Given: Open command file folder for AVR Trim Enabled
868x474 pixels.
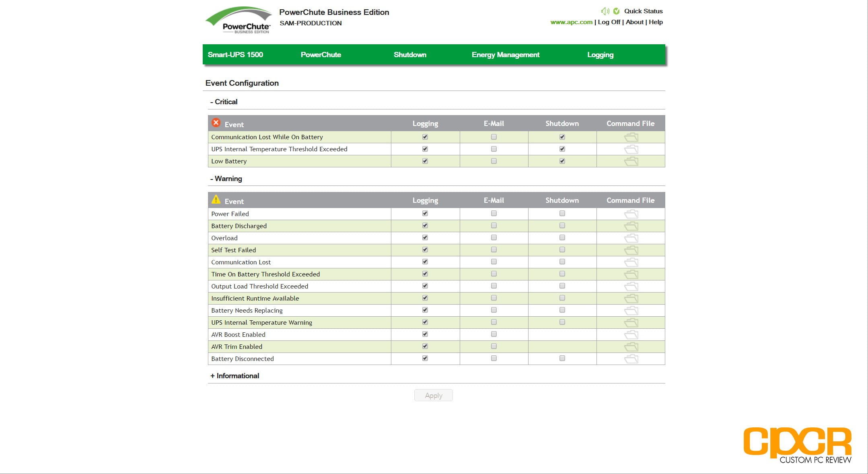Looking at the screenshot, I should pyautogui.click(x=631, y=347).
